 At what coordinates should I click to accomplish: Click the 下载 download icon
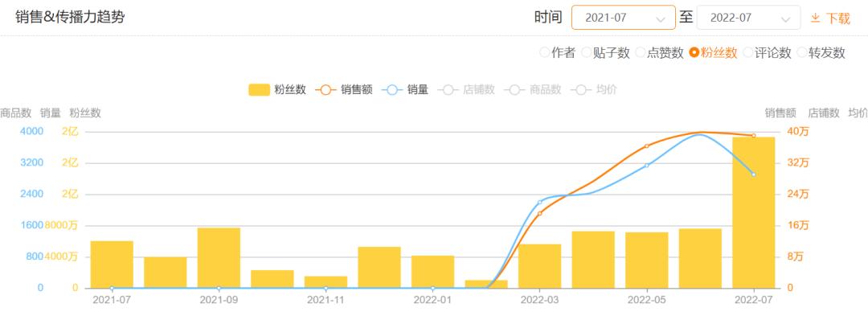815,18
